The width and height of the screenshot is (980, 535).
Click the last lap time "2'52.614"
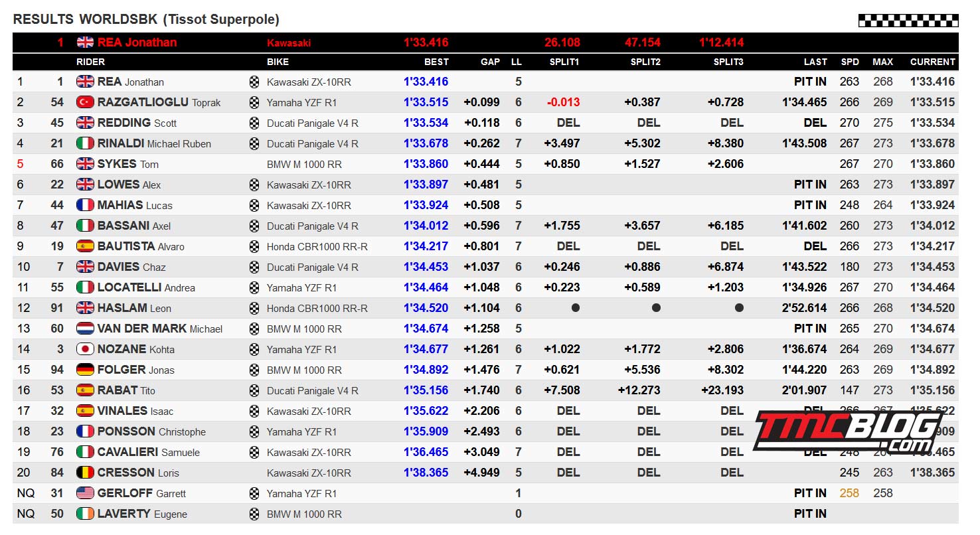805,308
